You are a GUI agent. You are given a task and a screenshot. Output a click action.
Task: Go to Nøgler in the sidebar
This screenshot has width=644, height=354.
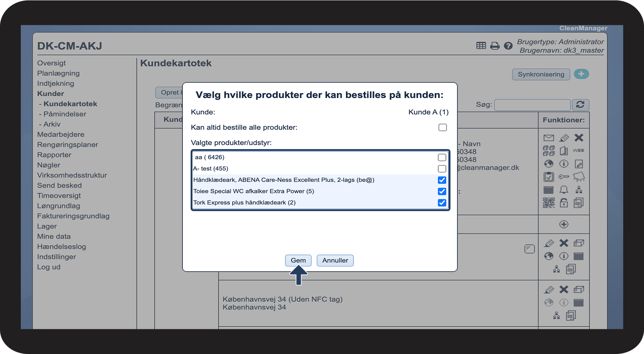[x=48, y=165]
